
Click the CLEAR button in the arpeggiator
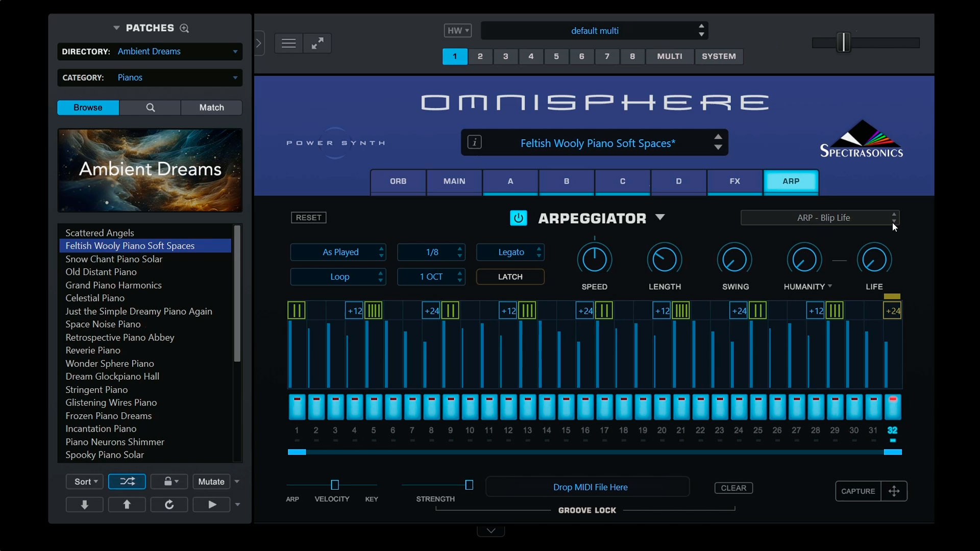(733, 487)
